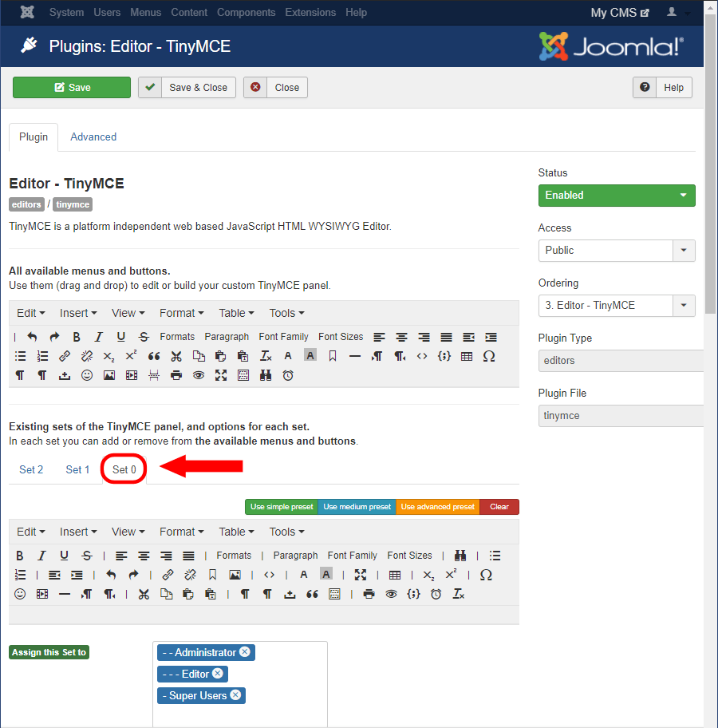Click the background color A icon in Set 0 toolbar

coord(326,574)
